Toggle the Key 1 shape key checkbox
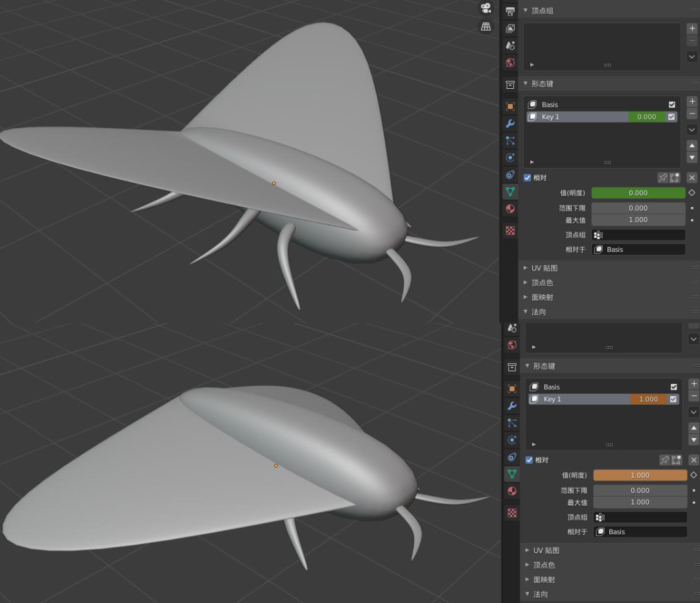The width and height of the screenshot is (700, 603). click(x=672, y=117)
